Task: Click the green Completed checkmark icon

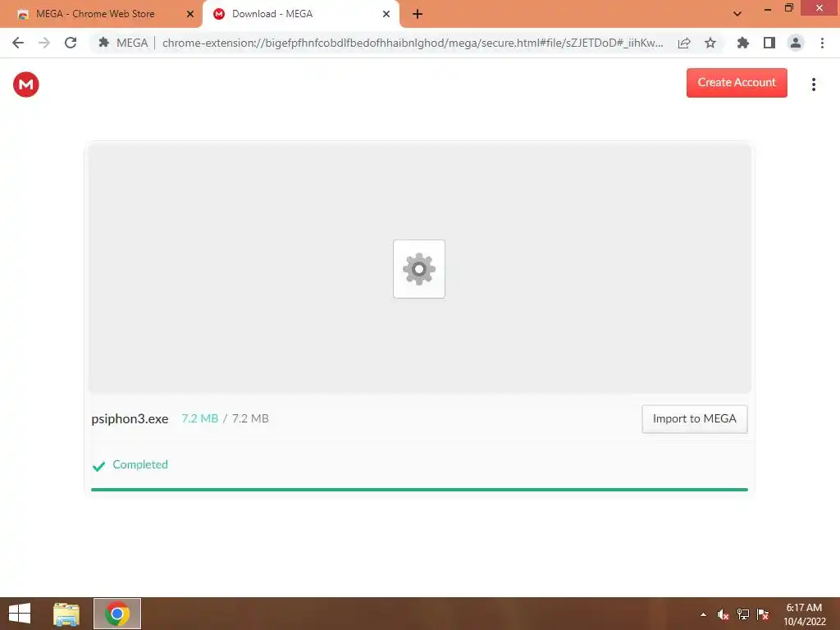Action: point(98,466)
